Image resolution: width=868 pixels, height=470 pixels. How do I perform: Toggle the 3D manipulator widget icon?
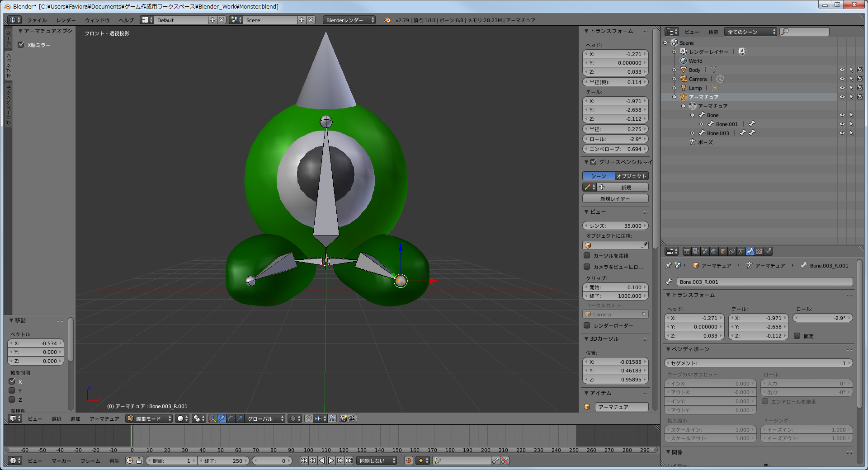click(x=213, y=418)
